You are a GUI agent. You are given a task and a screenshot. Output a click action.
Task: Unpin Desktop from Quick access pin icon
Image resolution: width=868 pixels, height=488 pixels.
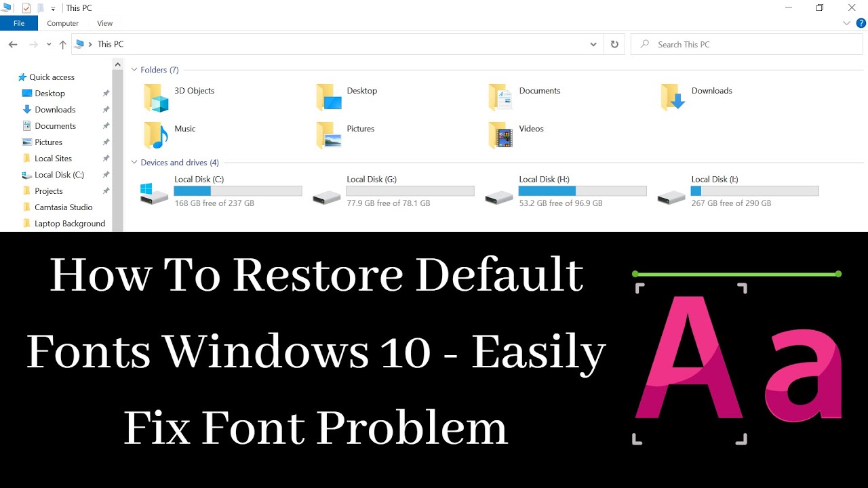click(x=106, y=94)
